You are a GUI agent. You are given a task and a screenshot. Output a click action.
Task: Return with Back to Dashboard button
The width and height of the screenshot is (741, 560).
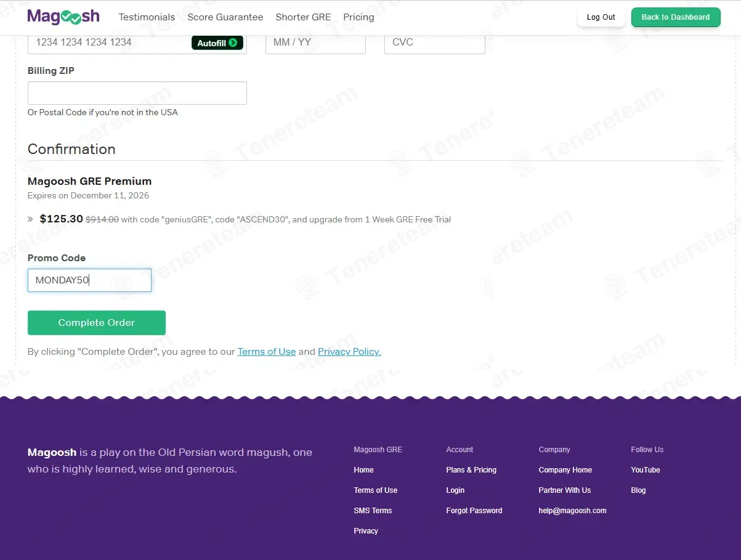(676, 17)
